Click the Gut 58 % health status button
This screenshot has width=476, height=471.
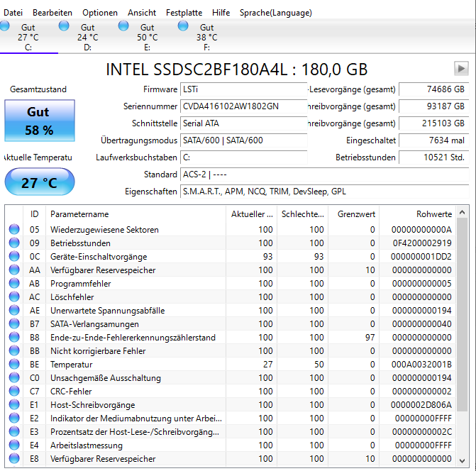[39, 121]
